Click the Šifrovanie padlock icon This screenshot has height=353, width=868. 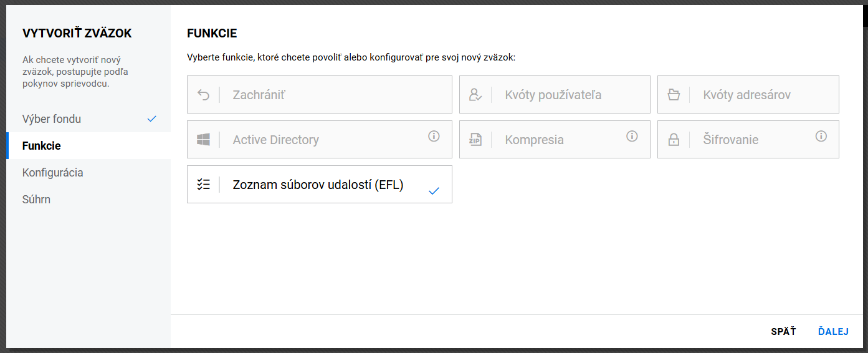[x=674, y=140]
